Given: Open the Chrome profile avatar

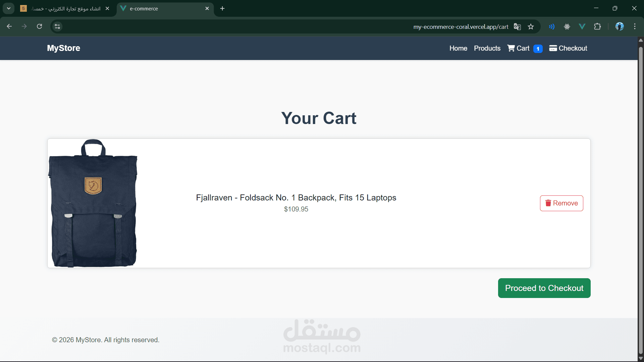Looking at the screenshot, I should pyautogui.click(x=620, y=26).
